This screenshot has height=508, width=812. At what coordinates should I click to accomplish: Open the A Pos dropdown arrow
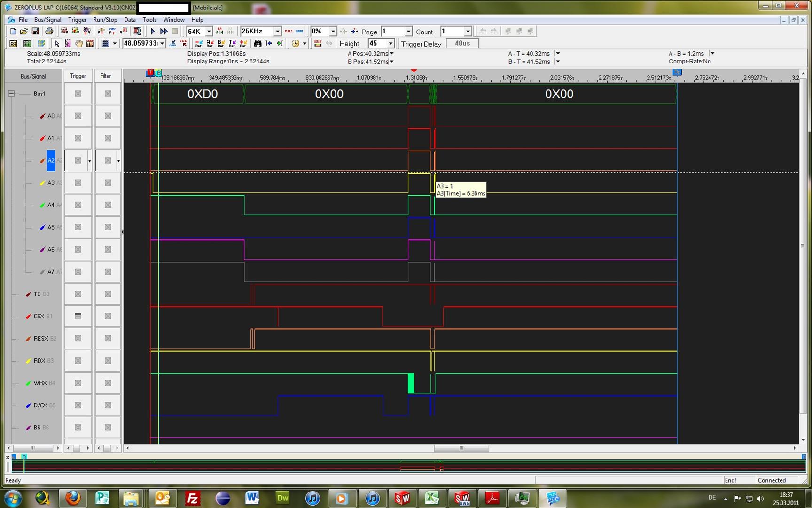coord(391,54)
